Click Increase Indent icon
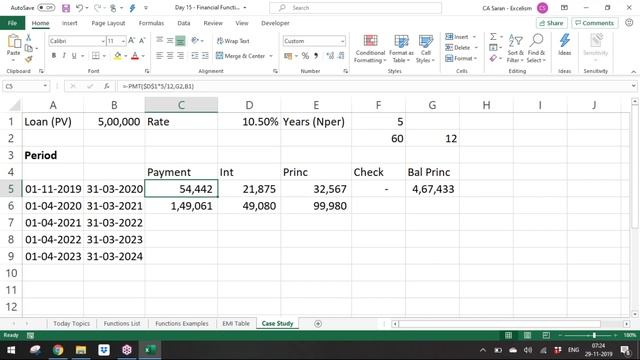This screenshot has width=640, height=360. [x=205, y=56]
